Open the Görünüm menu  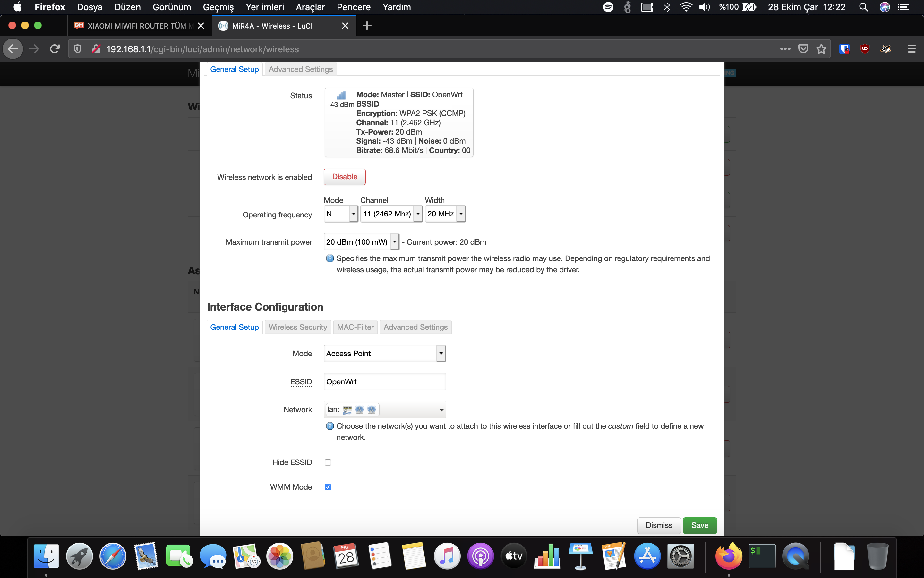click(171, 7)
